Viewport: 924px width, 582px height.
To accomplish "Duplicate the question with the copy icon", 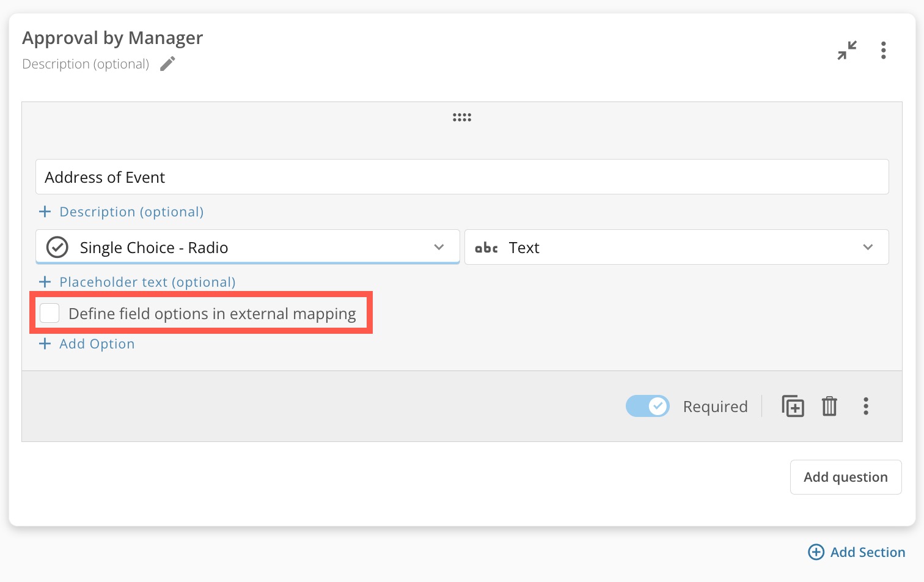I will click(x=793, y=406).
